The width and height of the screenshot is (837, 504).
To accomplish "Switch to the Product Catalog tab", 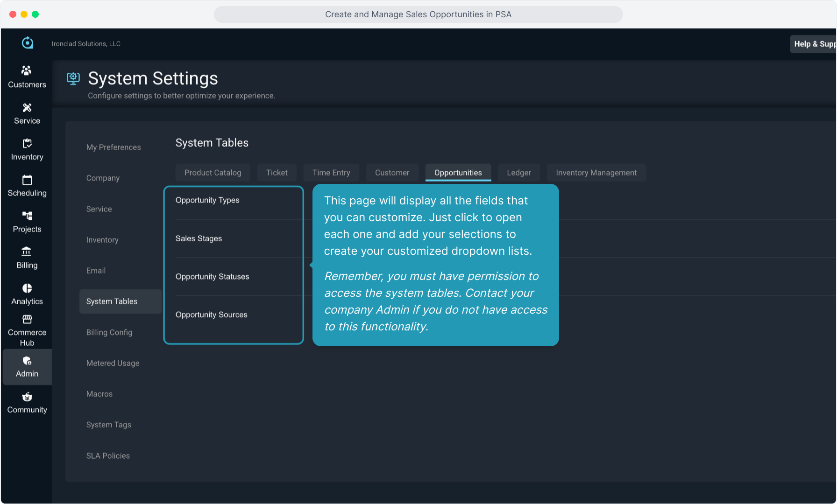I will coord(213,173).
